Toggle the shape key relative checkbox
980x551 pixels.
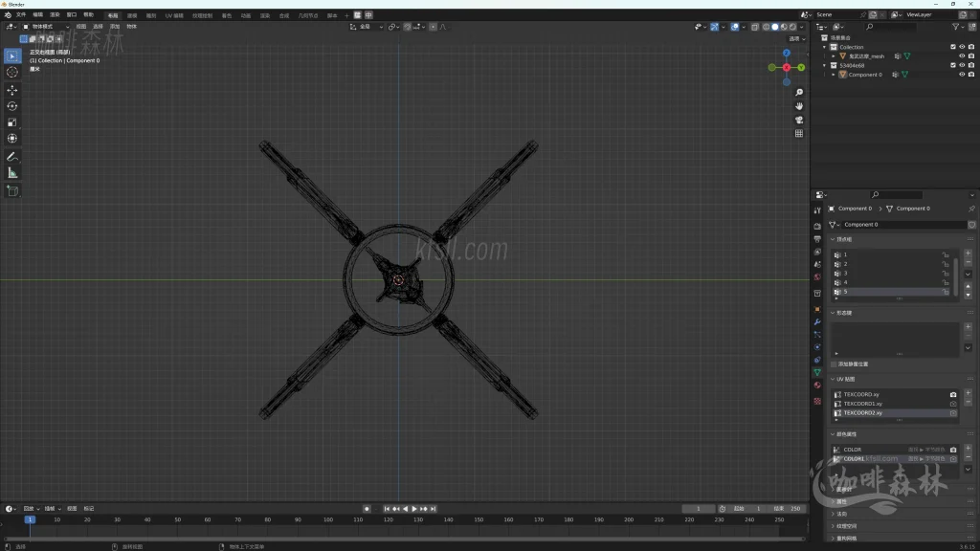834,364
